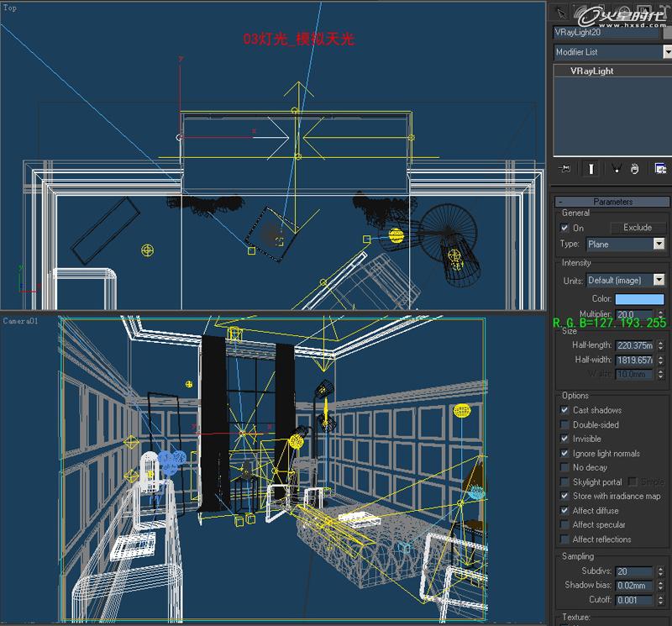Screen dimensions: 672x626
Task: Click the VRayLight20 name field
Action: (x=606, y=33)
